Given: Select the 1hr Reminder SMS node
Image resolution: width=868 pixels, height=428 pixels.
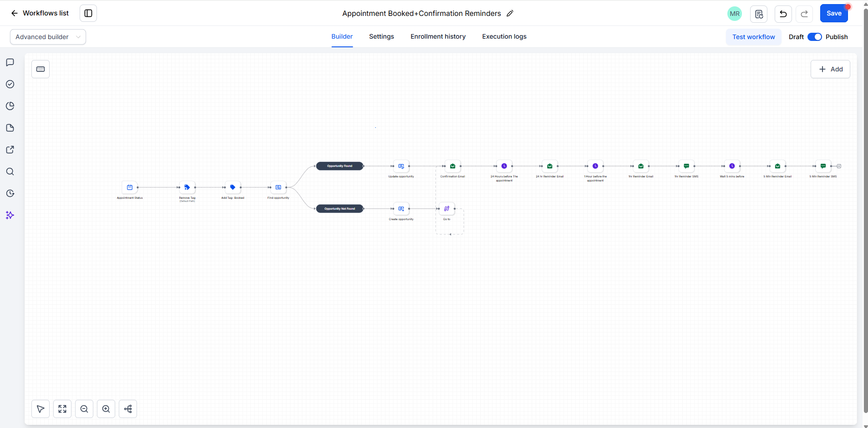Looking at the screenshot, I should (686, 166).
